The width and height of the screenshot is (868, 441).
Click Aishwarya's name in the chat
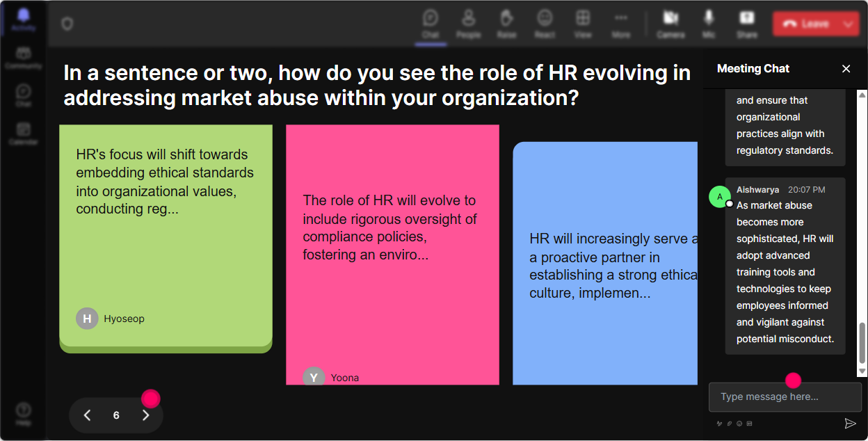pos(757,189)
